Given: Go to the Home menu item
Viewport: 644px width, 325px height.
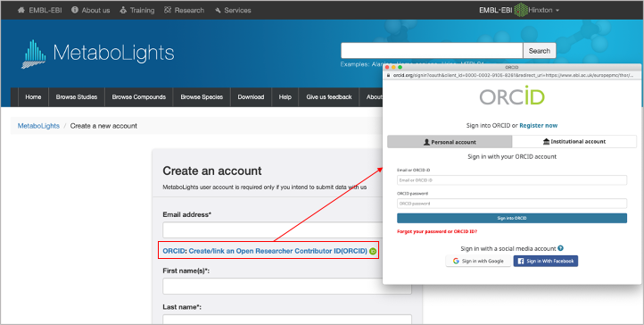Looking at the screenshot, I should [x=33, y=97].
